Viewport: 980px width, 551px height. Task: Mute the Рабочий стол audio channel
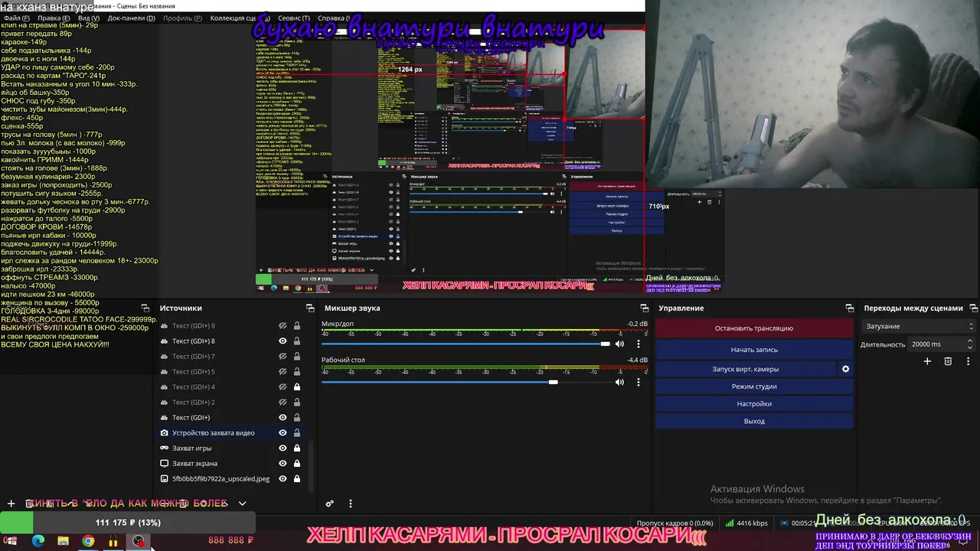[x=619, y=382]
